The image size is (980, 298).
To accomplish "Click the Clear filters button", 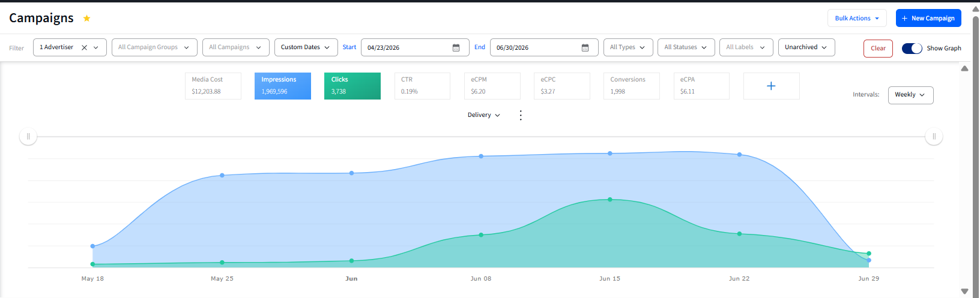I will pos(878,48).
